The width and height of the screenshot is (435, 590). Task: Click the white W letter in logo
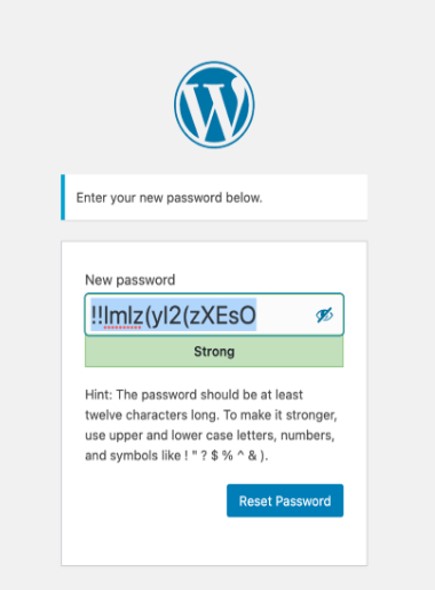(x=214, y=109)
